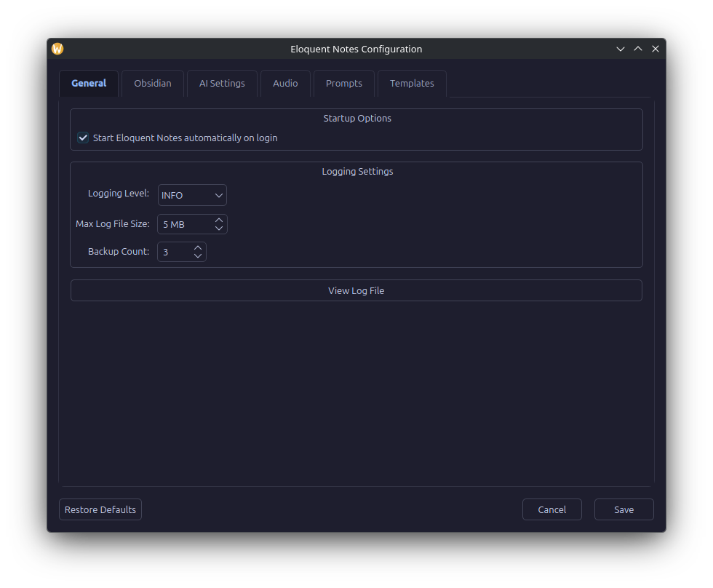Minimize the configuration window
This screenshot has width=713, height=588.
(620, 49)
